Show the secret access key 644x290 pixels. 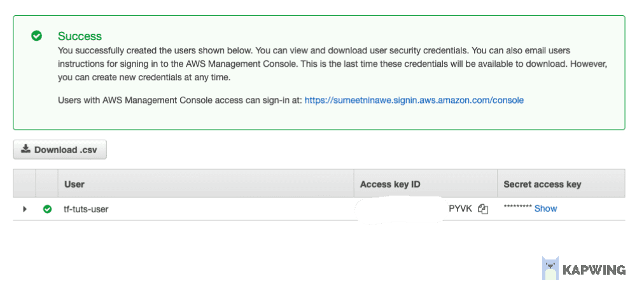[x=545, y=209]
